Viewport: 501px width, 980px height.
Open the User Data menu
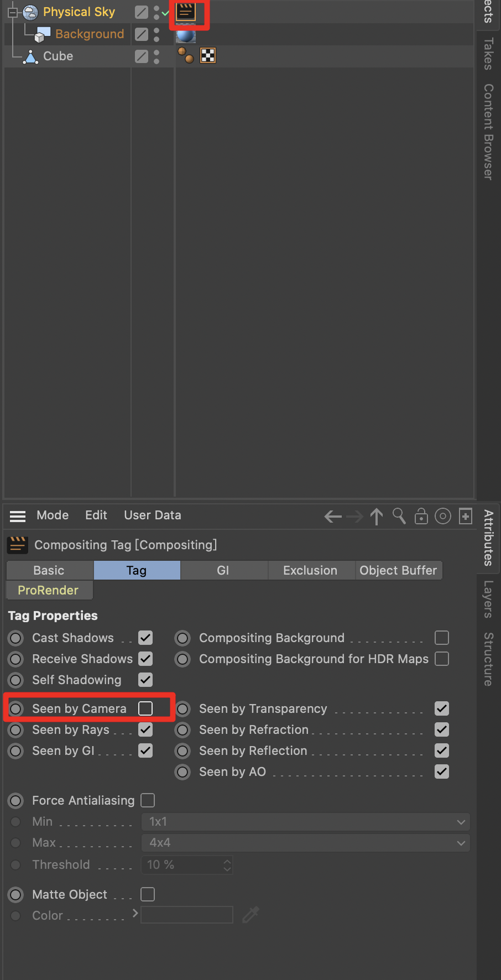coord(153,515)
